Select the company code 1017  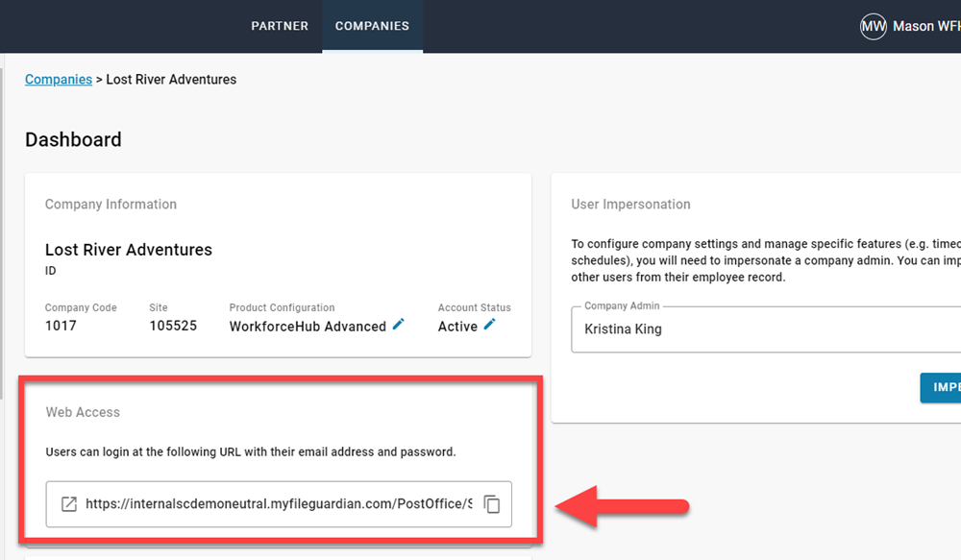[61, 326]
